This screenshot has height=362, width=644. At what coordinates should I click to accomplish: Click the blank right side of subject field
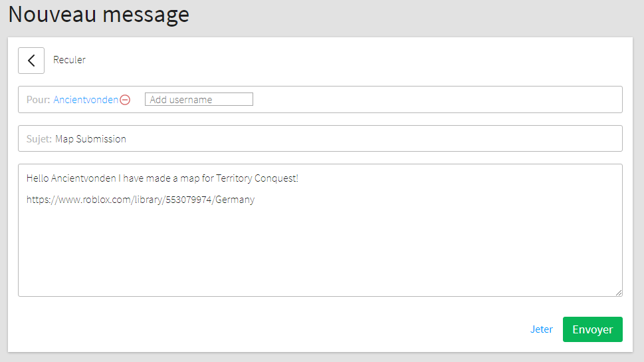pos(399,139)
